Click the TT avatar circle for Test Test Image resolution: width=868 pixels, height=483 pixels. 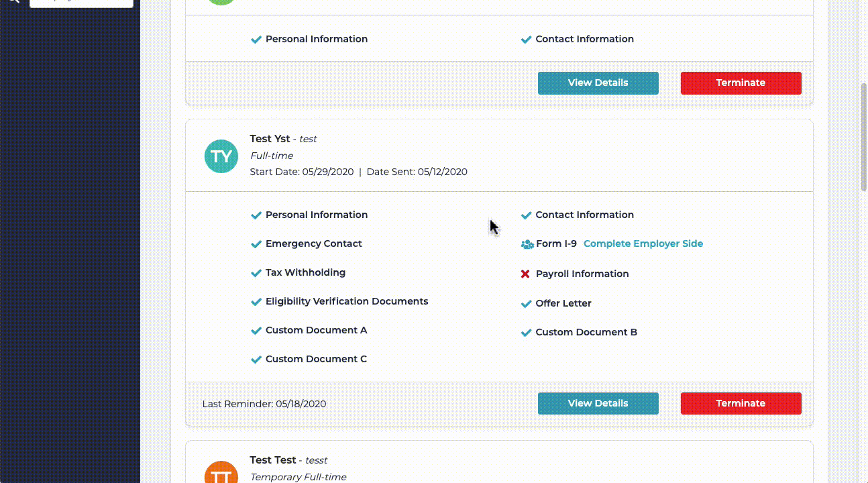(221, 473)
